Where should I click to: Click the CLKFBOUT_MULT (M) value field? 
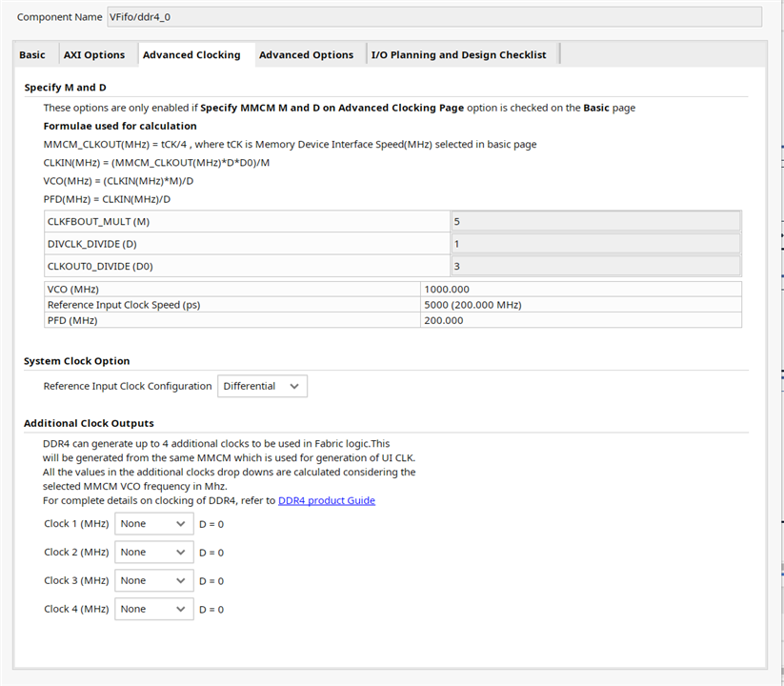coord(596,221)
